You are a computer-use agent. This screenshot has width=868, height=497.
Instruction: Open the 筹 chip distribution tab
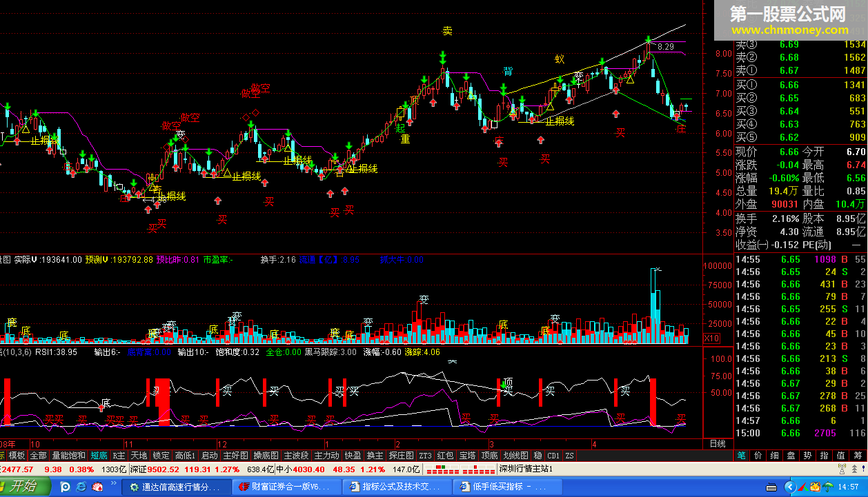858,456
